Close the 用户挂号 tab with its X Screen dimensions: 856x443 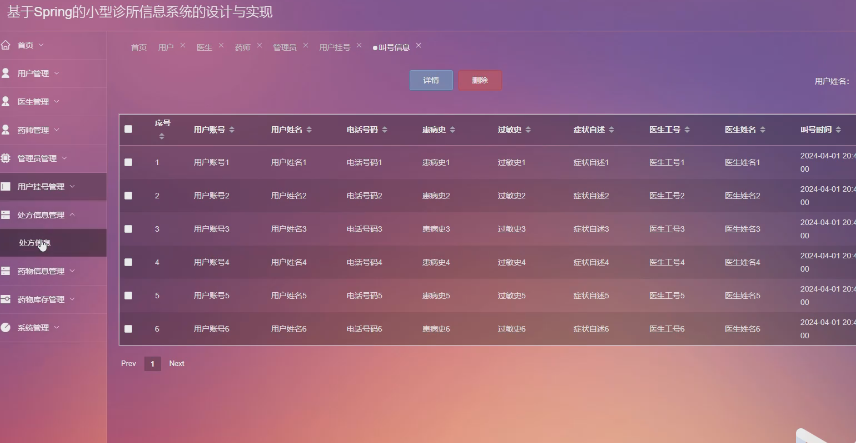(359, 45)
